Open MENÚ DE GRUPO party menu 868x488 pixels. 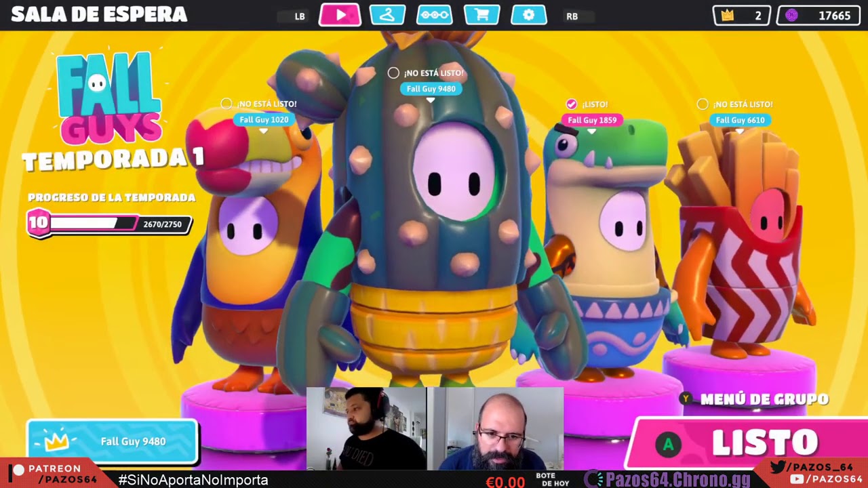coord(764,399)
